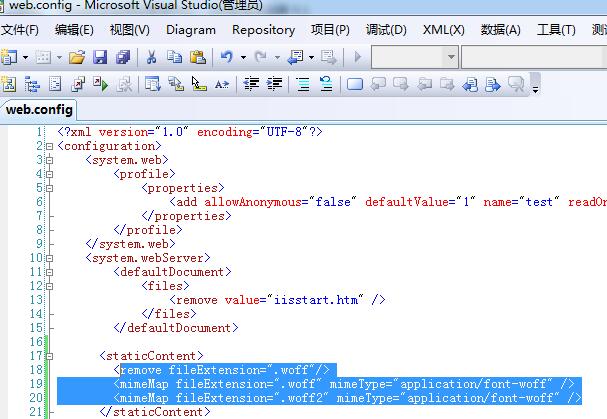Open the tree hierarchy explorer icon
The image size is (607, 419).
(x=32, y=84)
